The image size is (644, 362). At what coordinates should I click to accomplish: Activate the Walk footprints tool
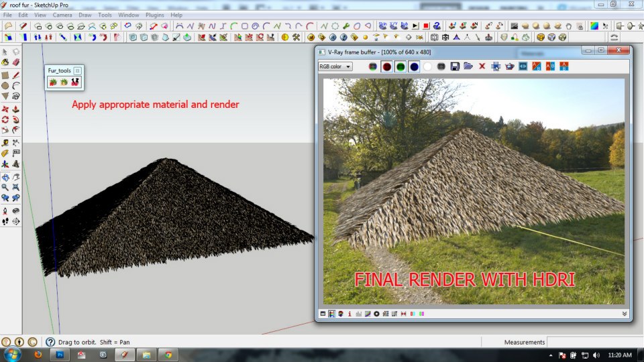click(5, 222)
